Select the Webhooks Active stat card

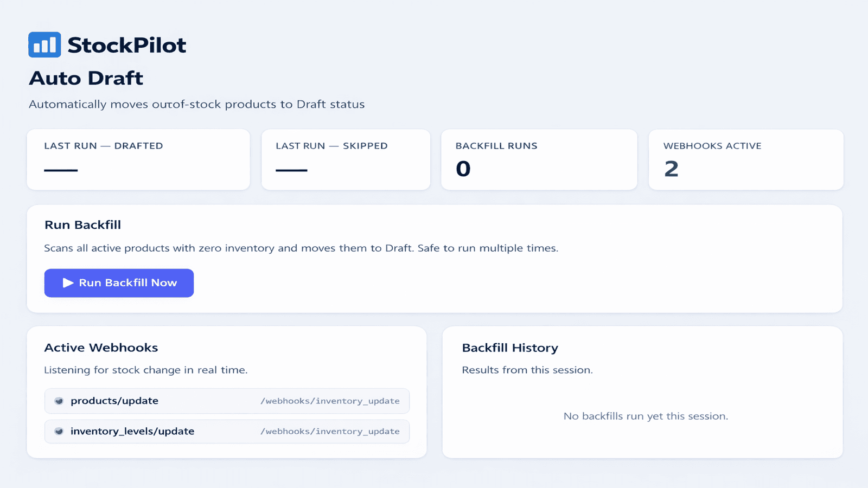pos(746,159)
